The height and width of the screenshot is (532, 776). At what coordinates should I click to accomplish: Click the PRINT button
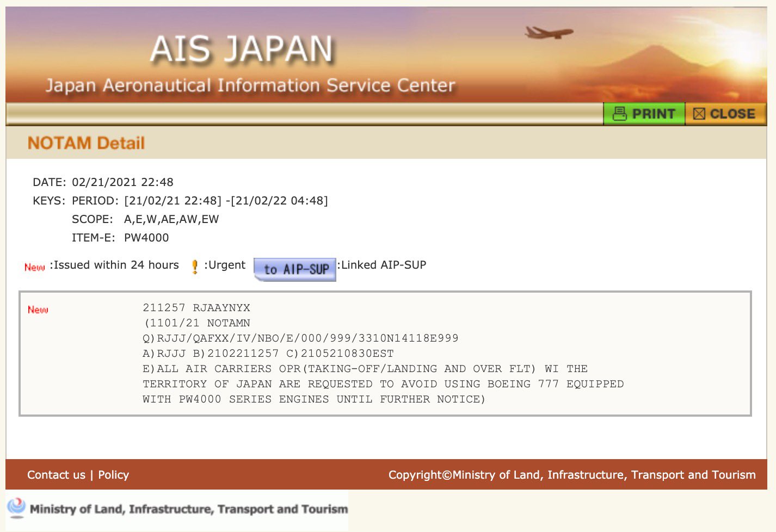click(x=644, y=114)
